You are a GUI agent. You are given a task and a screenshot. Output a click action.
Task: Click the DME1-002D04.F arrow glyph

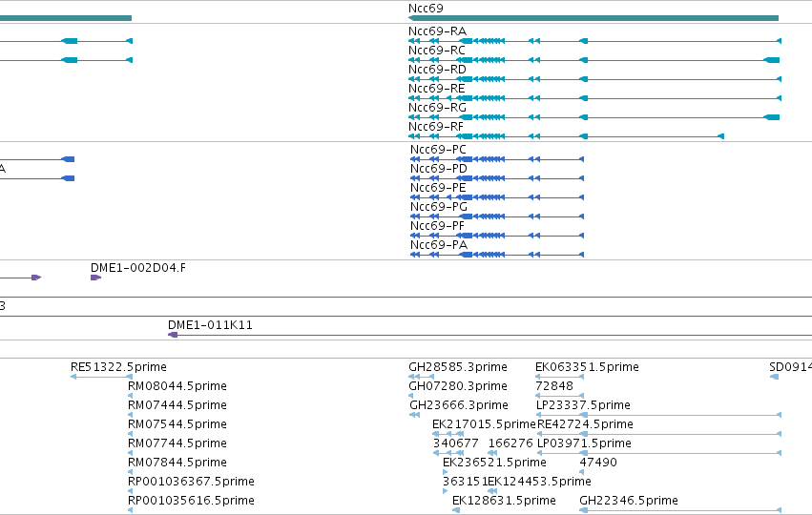(95, 278)
